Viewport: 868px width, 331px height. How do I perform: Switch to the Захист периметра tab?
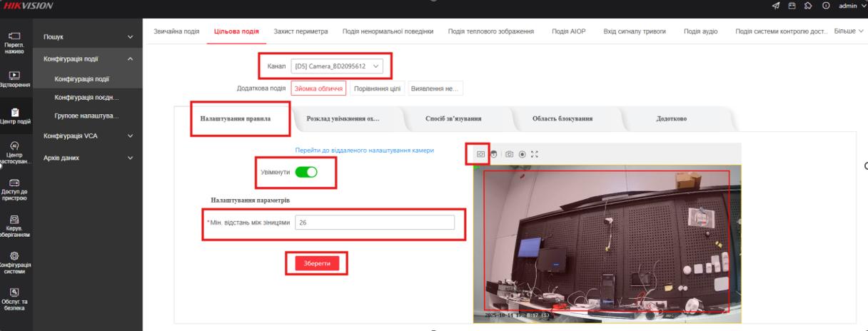click(x=301, y=31)
